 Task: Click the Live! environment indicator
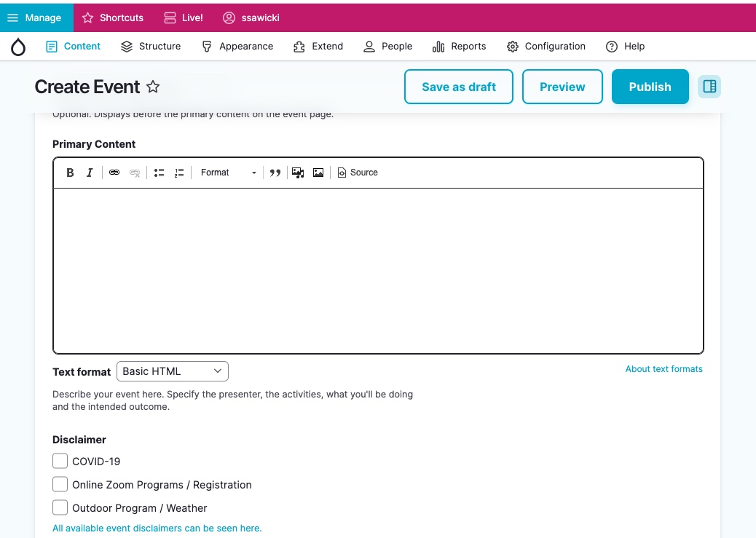[184, 18]
